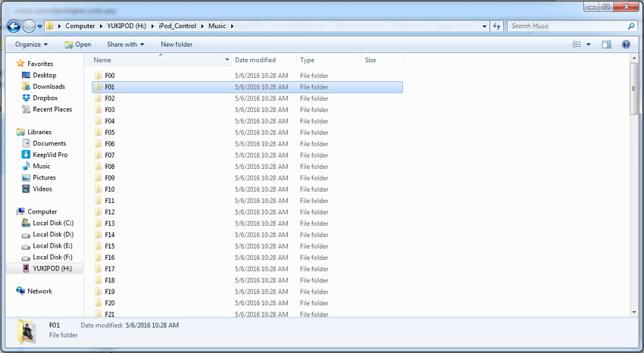Toggle the preview pane icon

606,45
